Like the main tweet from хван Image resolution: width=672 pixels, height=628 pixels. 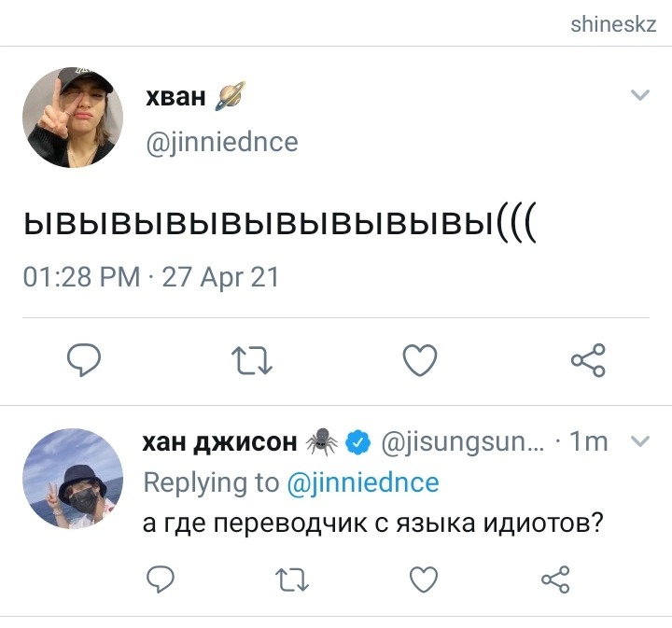420,360
